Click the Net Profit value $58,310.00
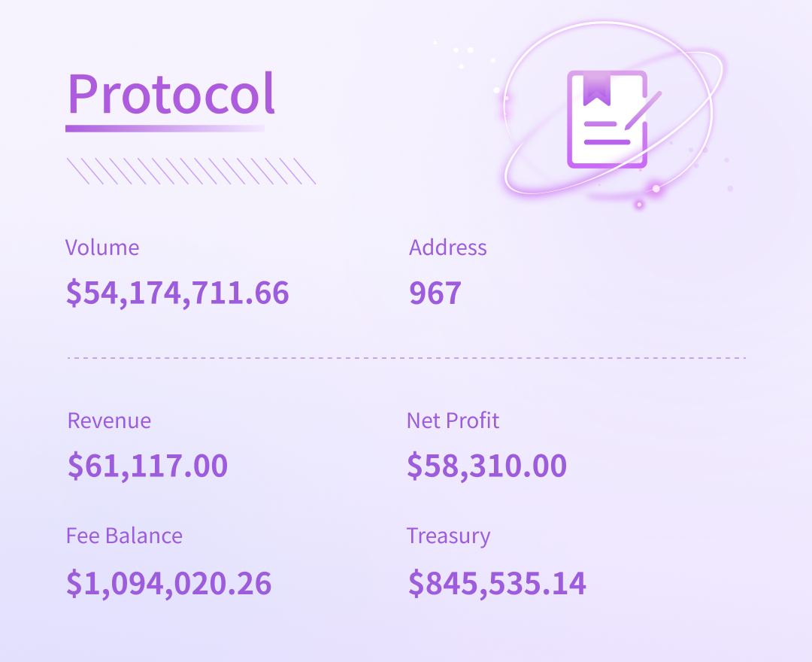This screenshot has width=812, height=662. click(486, 465)
